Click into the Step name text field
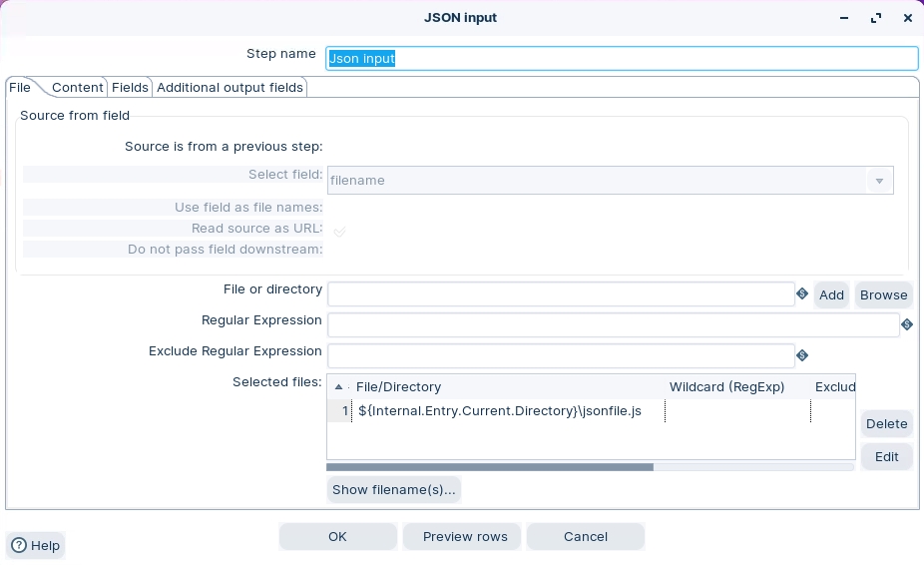This screenshot has width=924, height=565. pos(622,59)
